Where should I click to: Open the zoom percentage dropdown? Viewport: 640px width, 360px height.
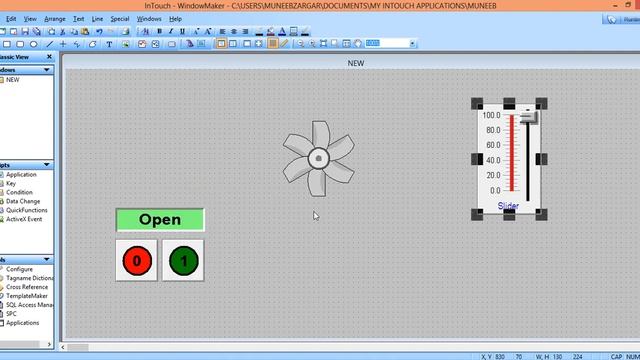pyautogui.click(x=412, y=44)
